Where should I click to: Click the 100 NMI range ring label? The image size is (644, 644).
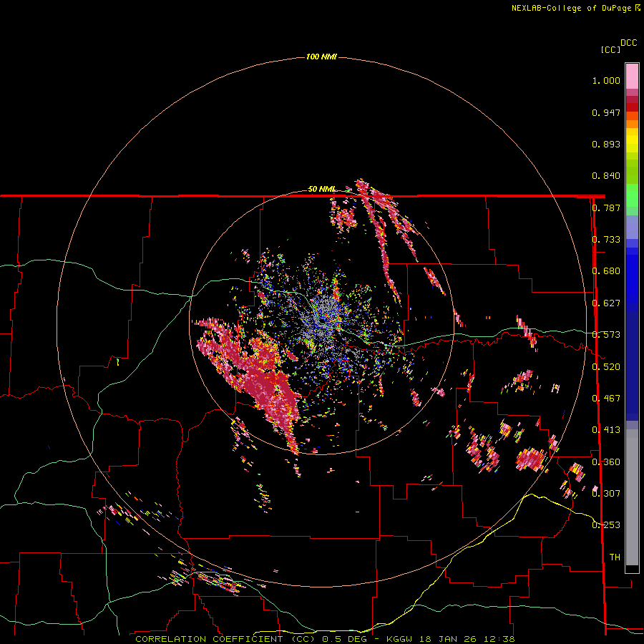321,57
